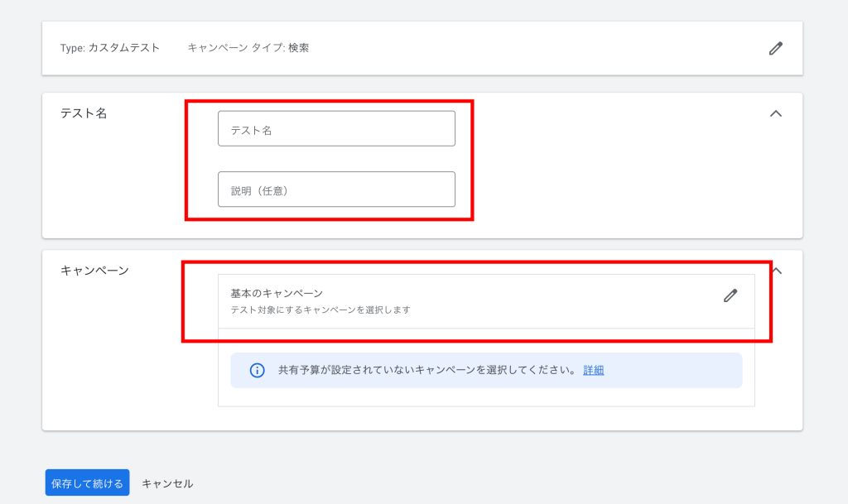Click the chevron arrow next to テスト名
The width and height of the screenshot is (848, 504).
pyautogui.click(x=777, y=113)
